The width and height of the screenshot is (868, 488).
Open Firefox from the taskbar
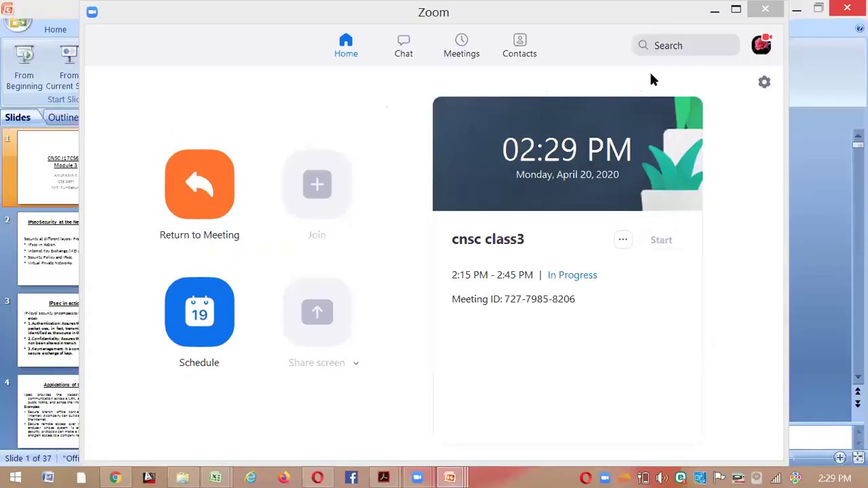point(283,478)
